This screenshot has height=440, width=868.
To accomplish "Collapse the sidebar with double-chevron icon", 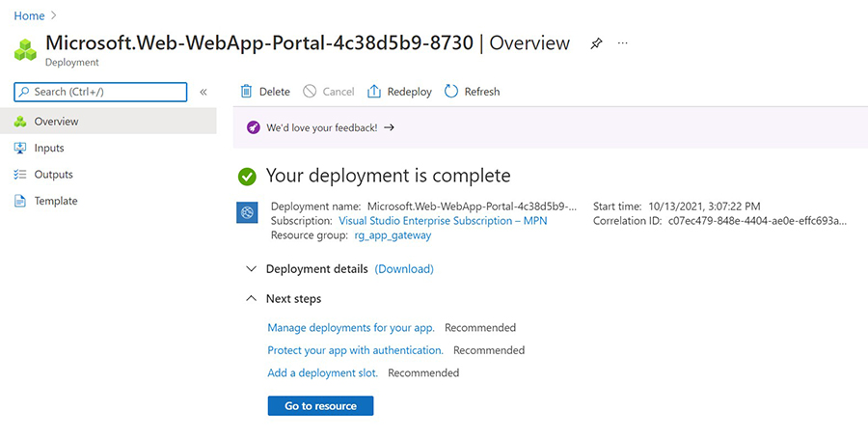I will (203, 92).
